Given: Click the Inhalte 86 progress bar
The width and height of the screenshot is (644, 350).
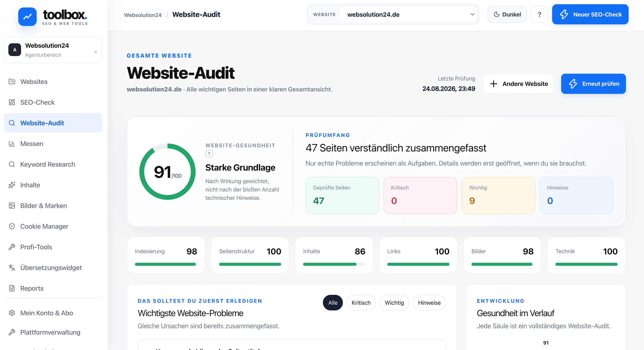Looking at the screenshot, I should (334, 264).
